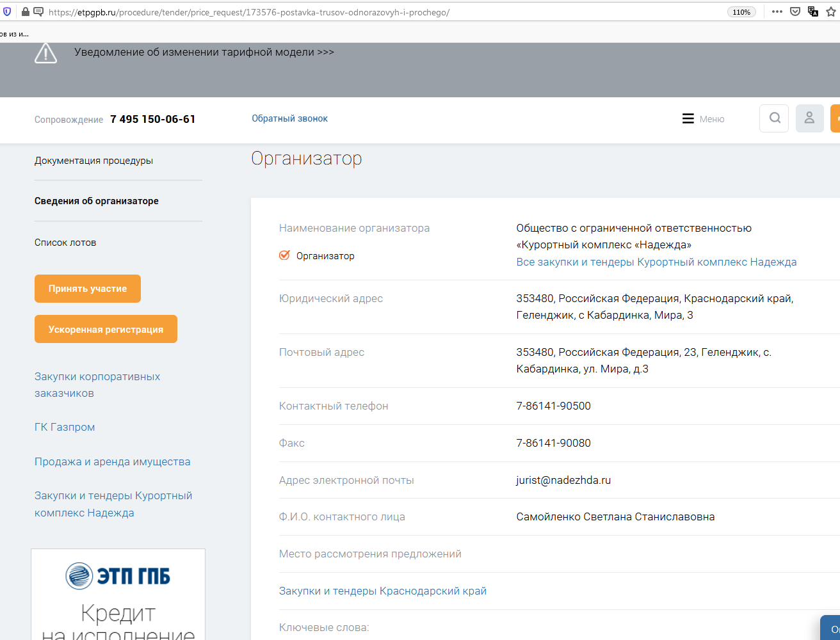Click contact name Самойленко Светлана Станиславовна
Screen dimensions: 840x640
(615, 516)
